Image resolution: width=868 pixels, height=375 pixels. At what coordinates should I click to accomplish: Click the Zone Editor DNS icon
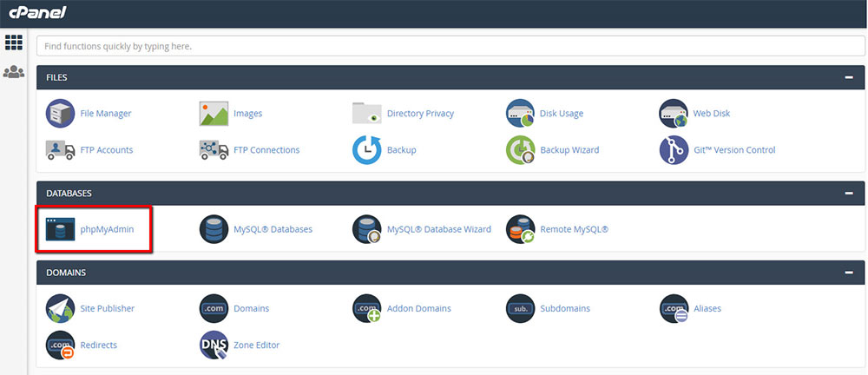point(214,345)
